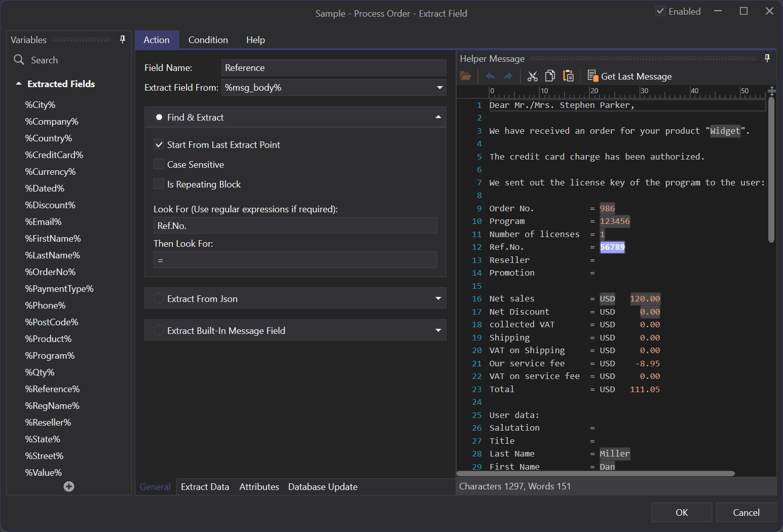Click the highlighted word Widget

coord(725,131)
